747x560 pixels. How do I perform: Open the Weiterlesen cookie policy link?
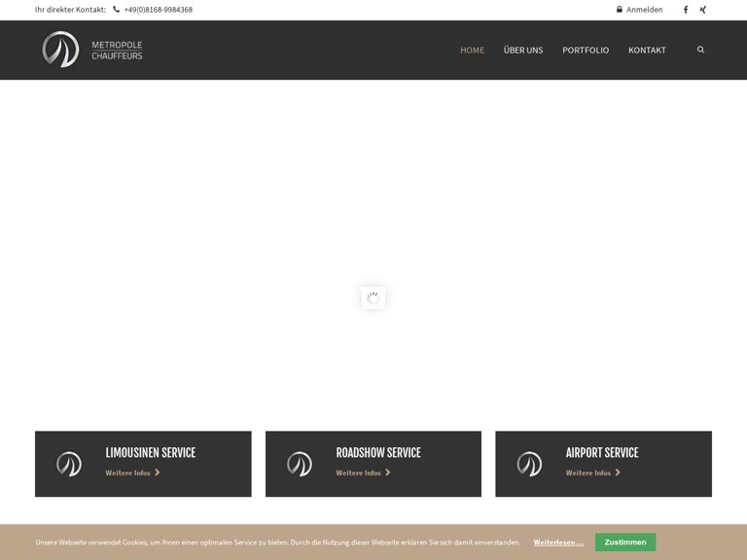tap(558, 542)
